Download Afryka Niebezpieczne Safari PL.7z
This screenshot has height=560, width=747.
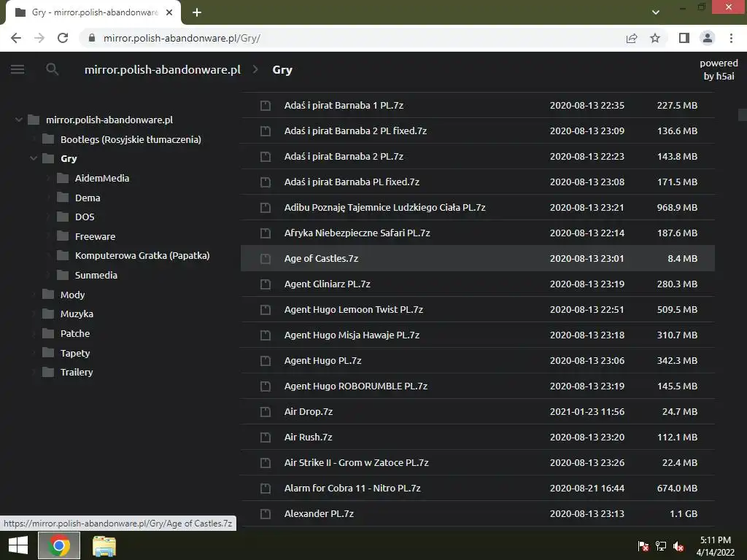click(x=477, y=233)
